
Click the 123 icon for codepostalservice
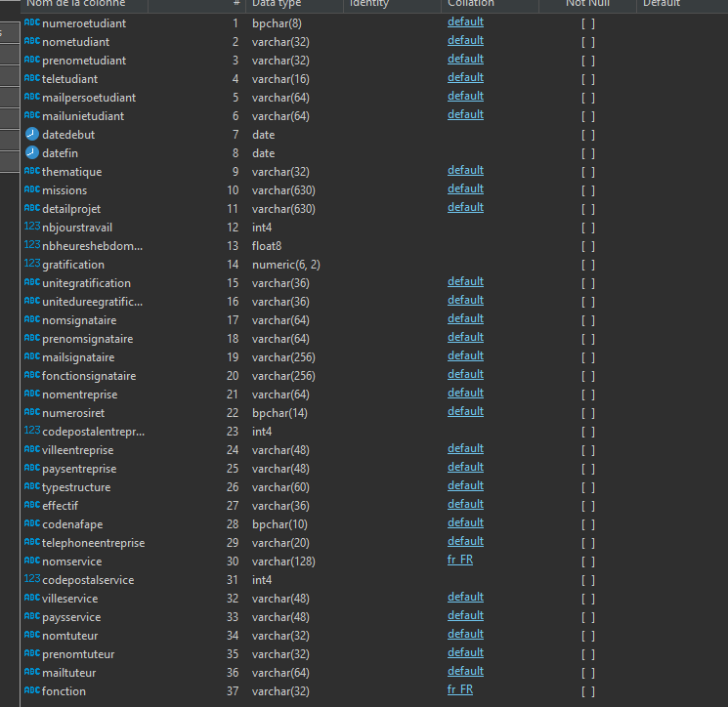[32, 580]
